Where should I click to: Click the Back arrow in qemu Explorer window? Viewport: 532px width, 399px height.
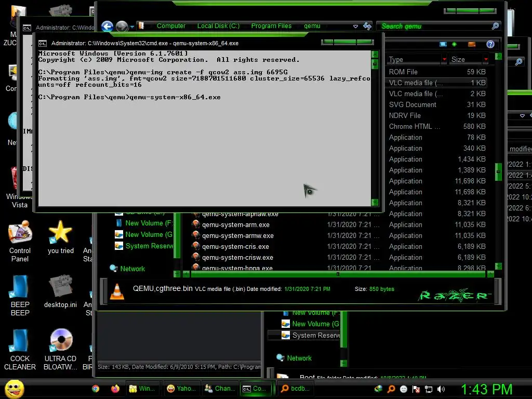(107, 26)
